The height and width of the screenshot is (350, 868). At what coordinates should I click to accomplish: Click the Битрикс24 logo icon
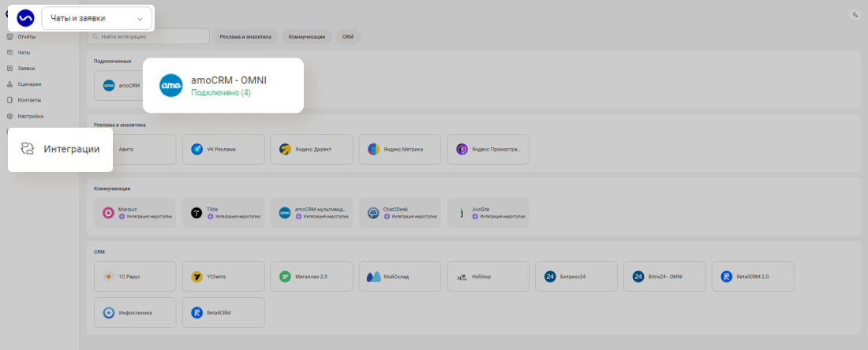tap(550, 277)
